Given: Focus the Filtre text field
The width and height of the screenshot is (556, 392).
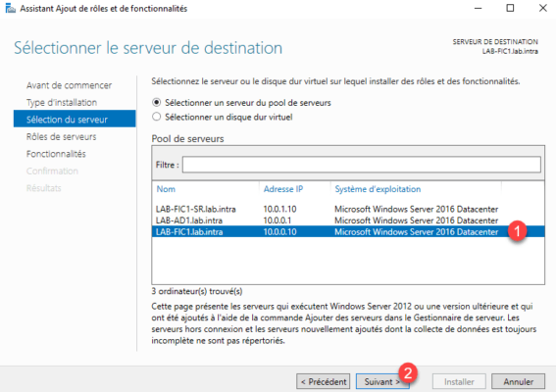Looking at the screenshot, I should pos(361,165).
